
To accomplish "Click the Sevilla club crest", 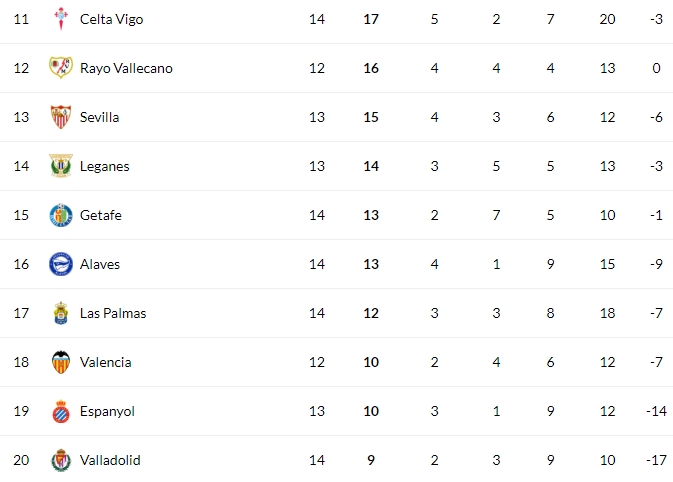I will [x=61, y=117].
